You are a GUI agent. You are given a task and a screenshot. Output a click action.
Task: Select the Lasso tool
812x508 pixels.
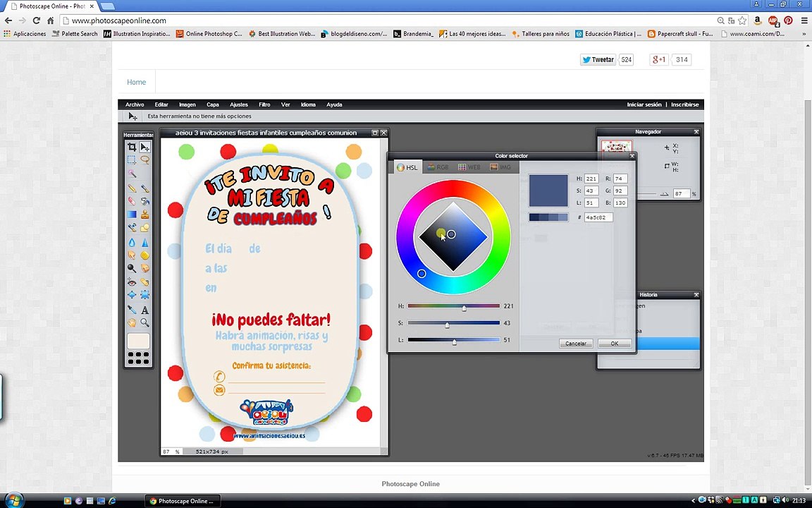click(x=145, y=160)
